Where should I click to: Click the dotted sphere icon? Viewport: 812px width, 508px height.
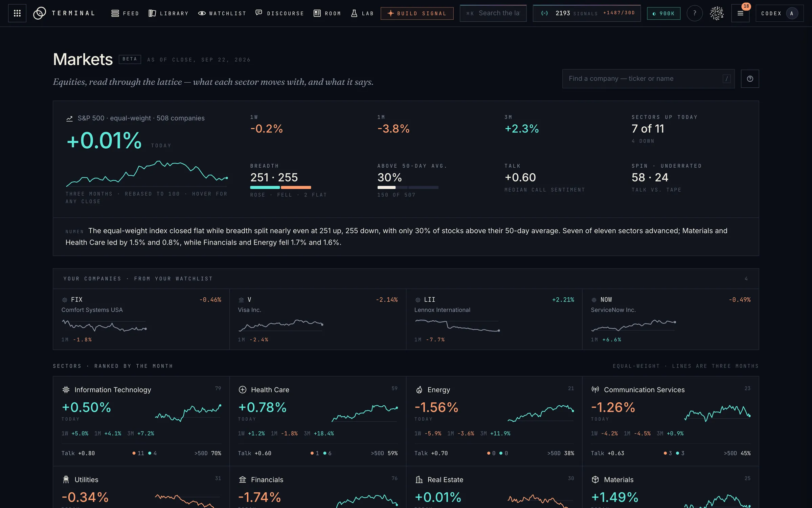(717, 13)
